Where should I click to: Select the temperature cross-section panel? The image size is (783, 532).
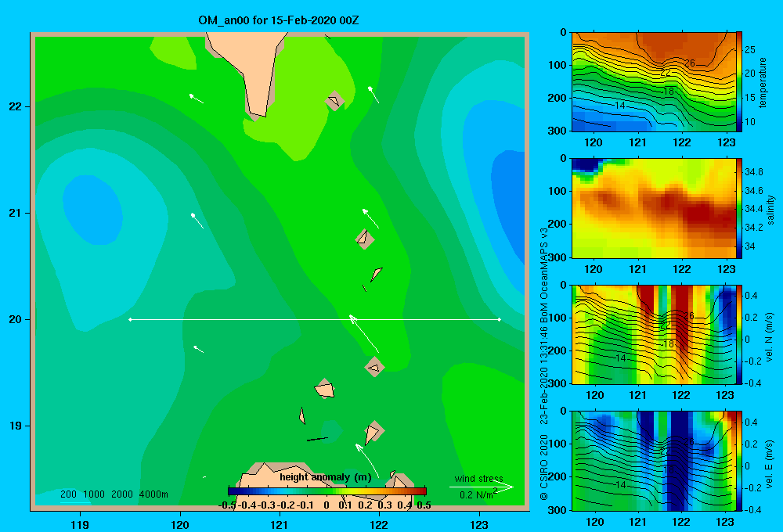coord(653,82)
